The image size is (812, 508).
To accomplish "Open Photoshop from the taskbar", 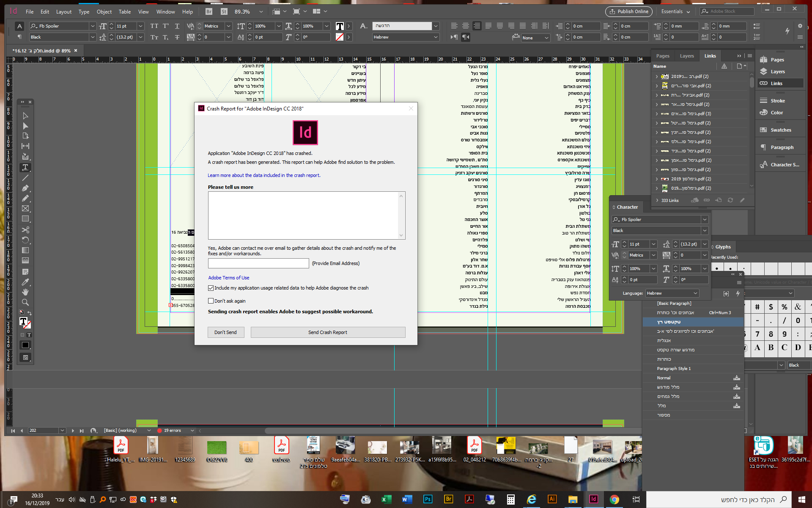I will (428, 499).
